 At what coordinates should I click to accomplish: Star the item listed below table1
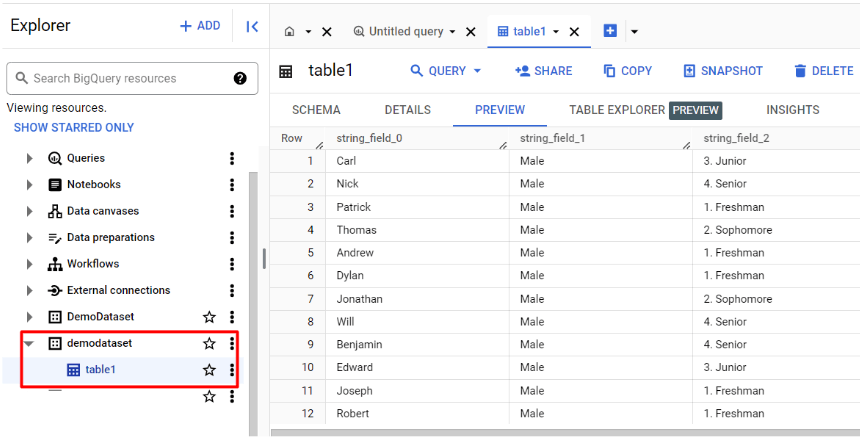[209, 396]
